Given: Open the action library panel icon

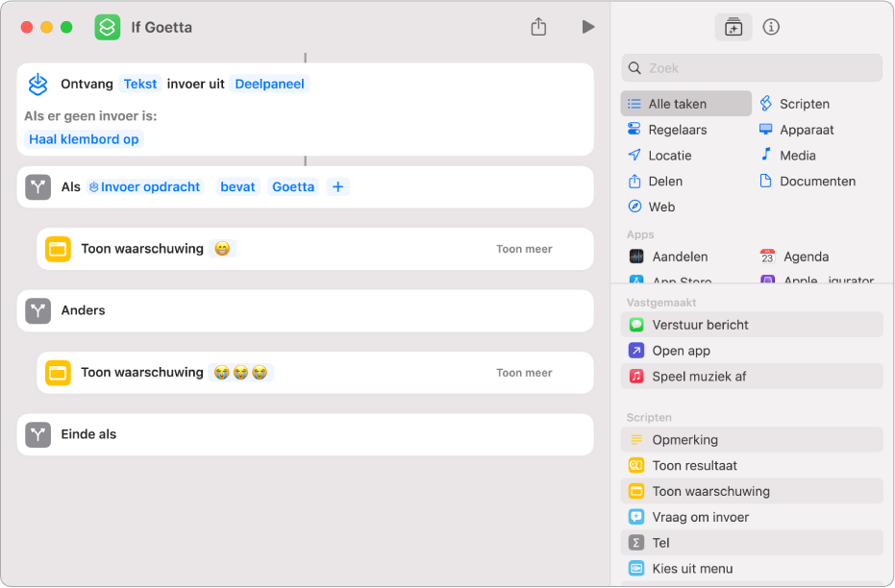Looking at the screenshot, I should [733, 27].
